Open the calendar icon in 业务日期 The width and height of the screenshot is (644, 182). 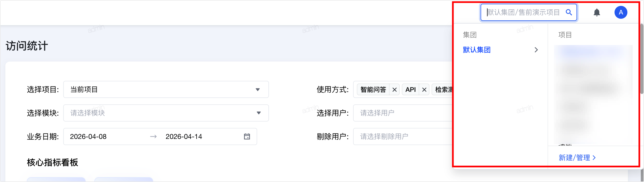tap(247, 136)
